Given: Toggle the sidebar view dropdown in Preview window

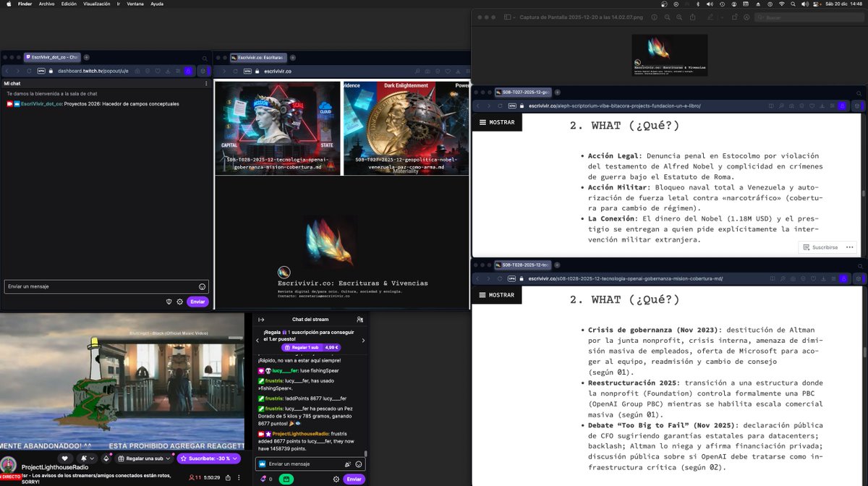Looking at the screenshot, I should tap(509, 17).
